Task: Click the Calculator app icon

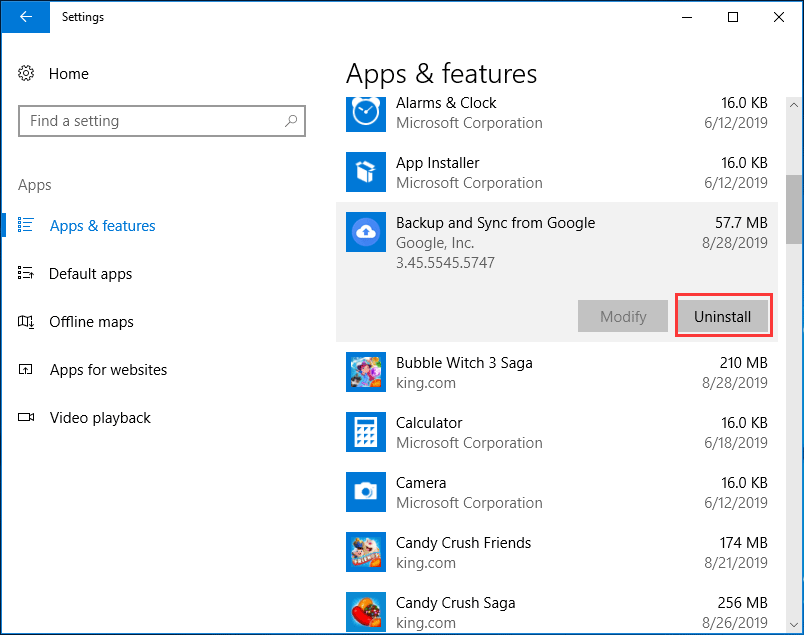Action: (x=366, y=432)
